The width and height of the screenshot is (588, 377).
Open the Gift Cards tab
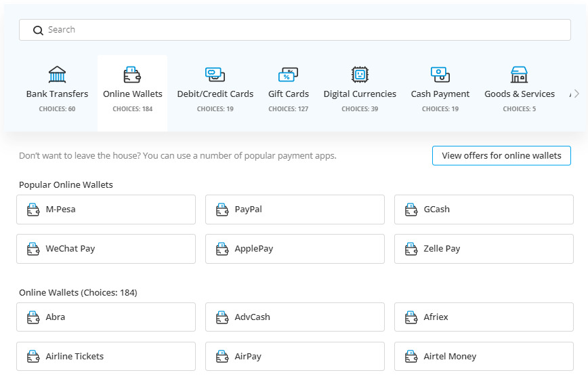pos(288,94)
